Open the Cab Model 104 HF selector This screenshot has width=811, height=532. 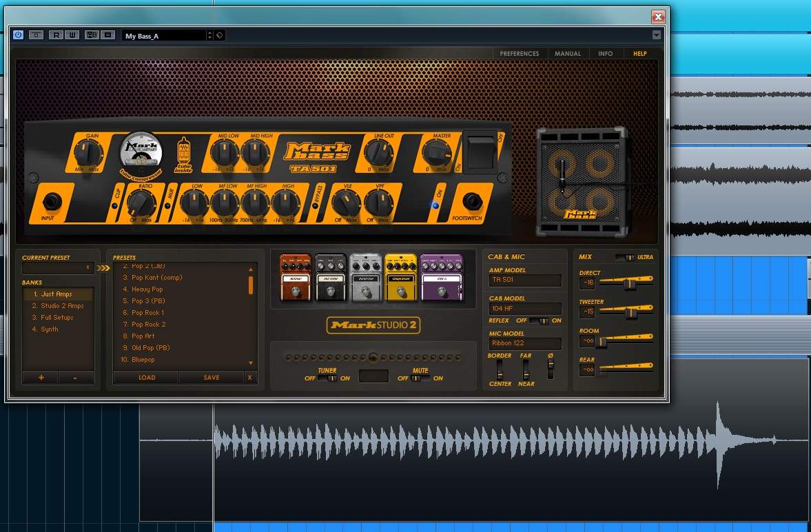525,309
